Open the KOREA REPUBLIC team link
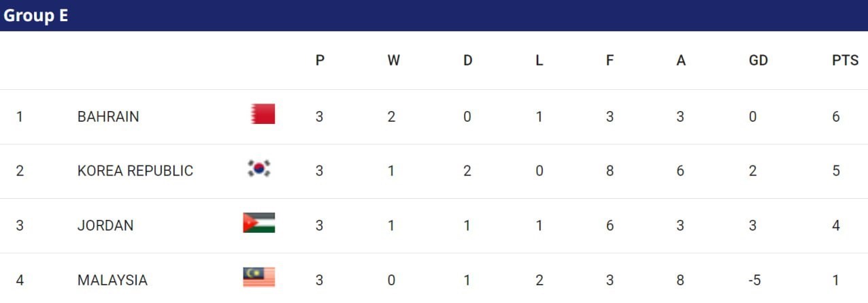Screen dimensions: 868x303 point(135,171)
